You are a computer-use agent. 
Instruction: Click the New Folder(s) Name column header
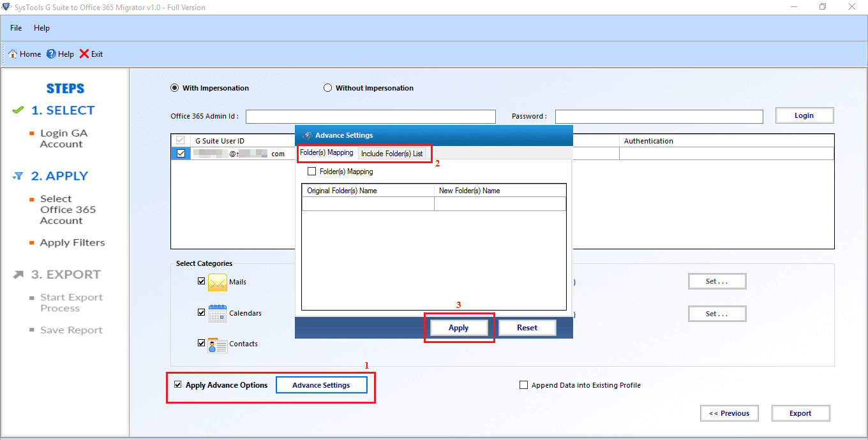[x=500, y=191]
